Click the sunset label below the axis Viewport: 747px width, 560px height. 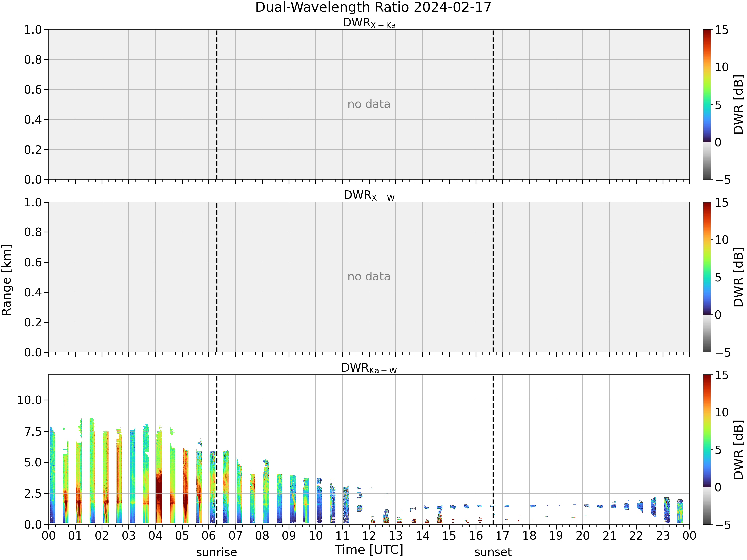tap(493, 552)
